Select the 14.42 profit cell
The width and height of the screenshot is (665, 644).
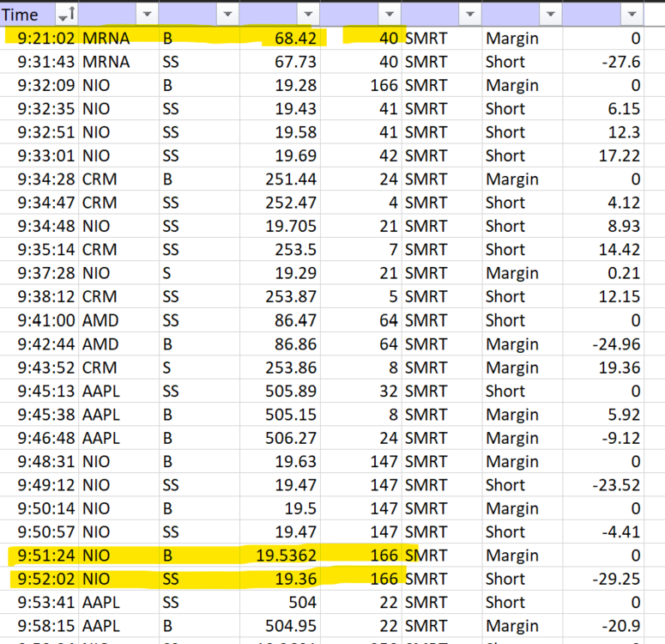tap(603, 250)
